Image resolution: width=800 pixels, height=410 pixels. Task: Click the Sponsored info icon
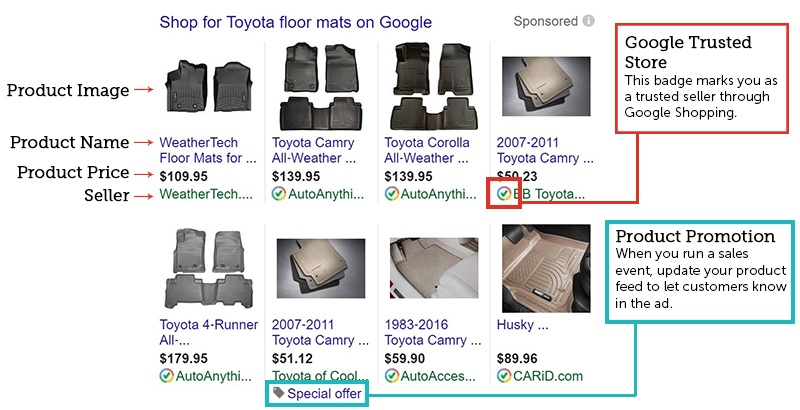(x=589, y=21)
